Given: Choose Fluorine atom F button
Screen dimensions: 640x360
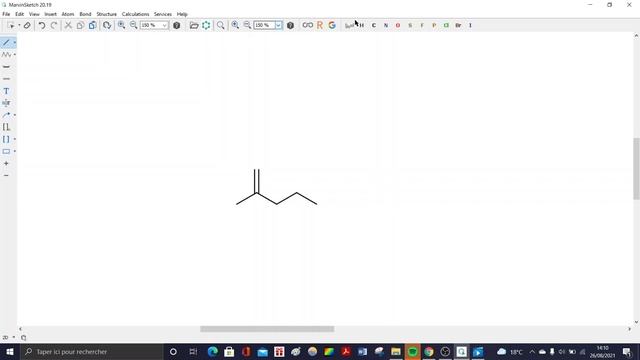Looking at the screenshot, I should click(x=422, y=25).
